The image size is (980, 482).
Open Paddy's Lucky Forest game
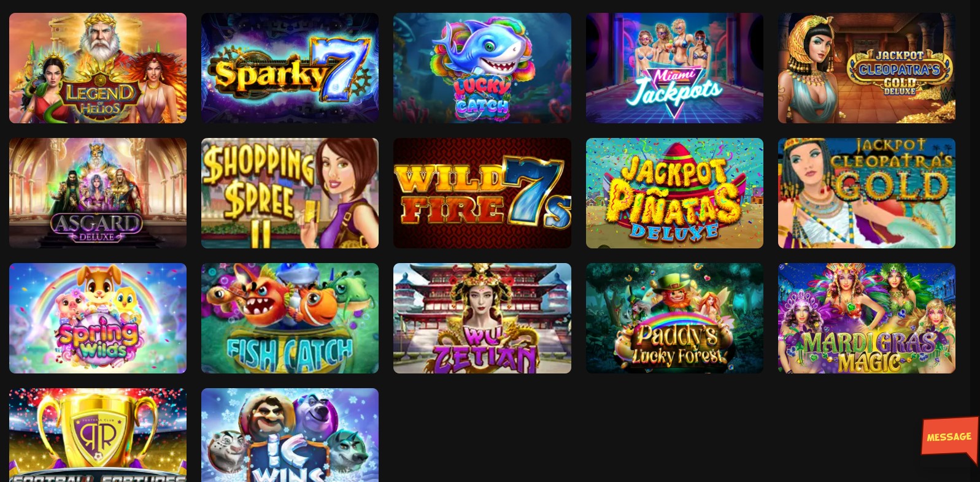(674, 318)
